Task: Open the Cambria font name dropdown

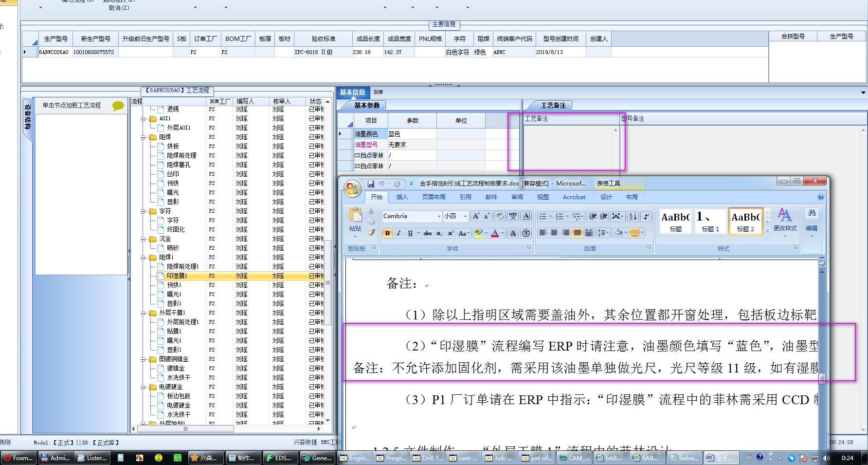Action: 439,216
